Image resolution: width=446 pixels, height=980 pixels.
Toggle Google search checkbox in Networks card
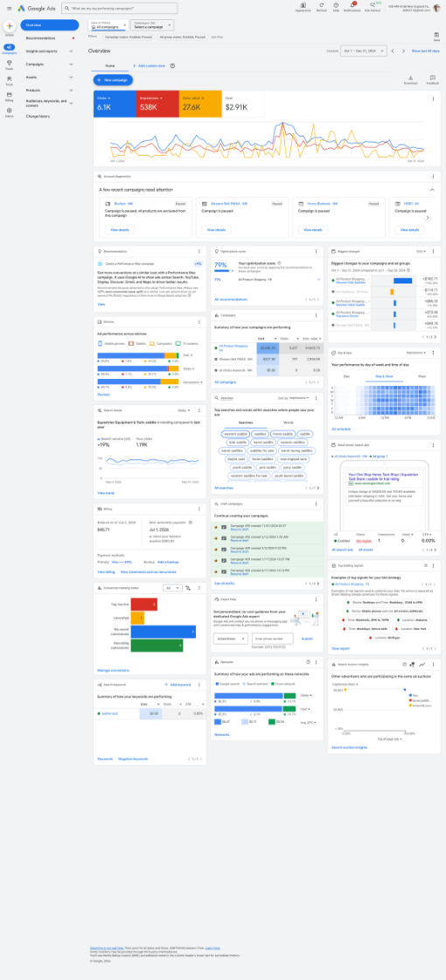pos(216,685)
